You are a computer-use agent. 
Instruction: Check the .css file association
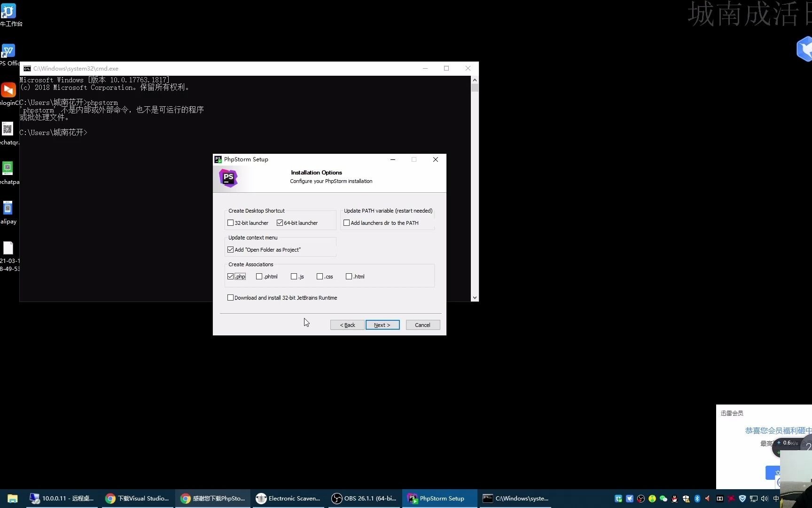tap(320, 277)
